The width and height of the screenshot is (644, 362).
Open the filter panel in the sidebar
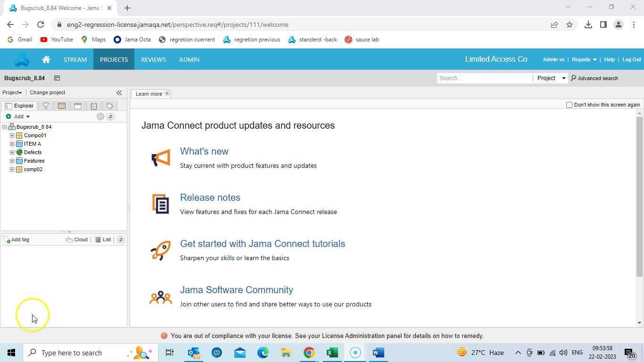click(x=46, y=106)
